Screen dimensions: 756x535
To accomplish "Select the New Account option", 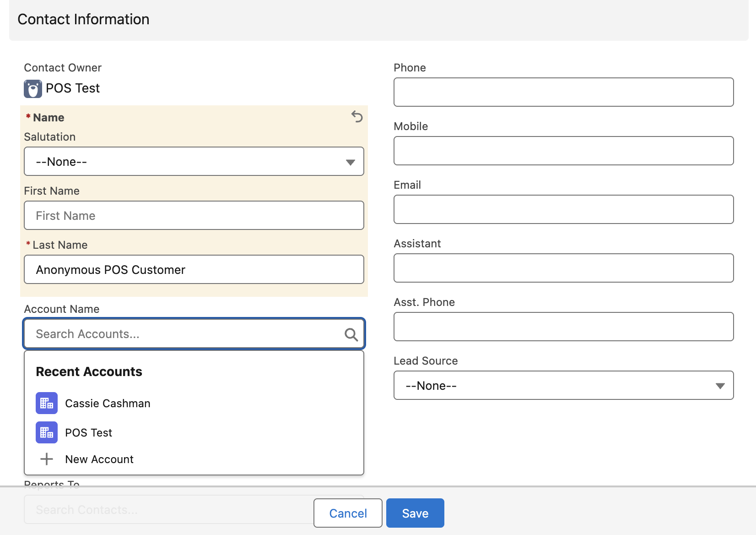I will (99, 459).
